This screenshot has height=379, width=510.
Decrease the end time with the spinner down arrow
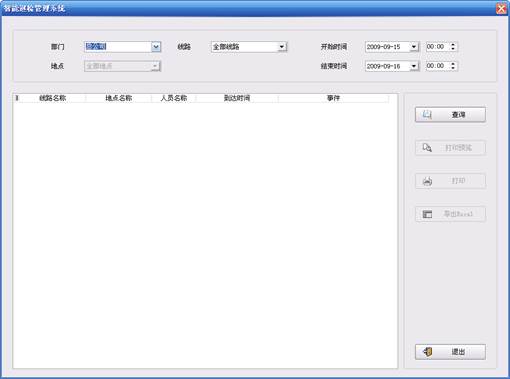point(453,68)
